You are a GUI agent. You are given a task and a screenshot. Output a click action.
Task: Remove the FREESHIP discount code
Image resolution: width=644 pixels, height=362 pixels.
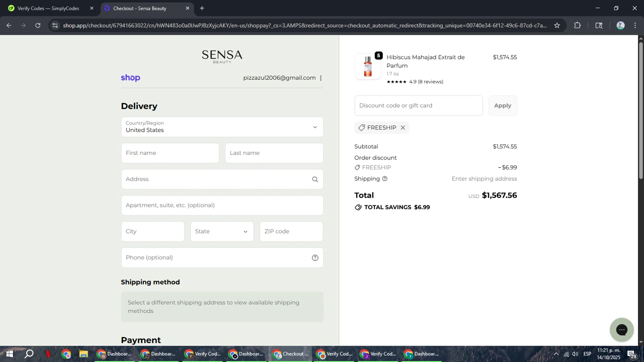(403, 127)
